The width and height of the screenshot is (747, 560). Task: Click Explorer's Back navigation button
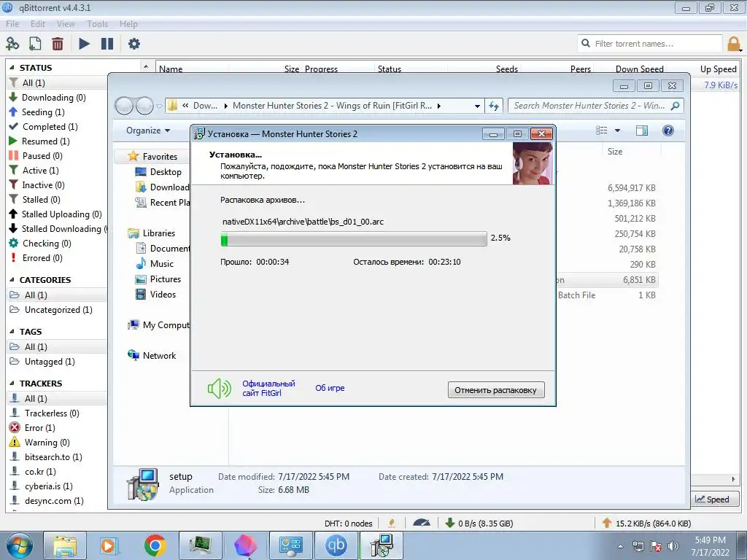point(124,106)
